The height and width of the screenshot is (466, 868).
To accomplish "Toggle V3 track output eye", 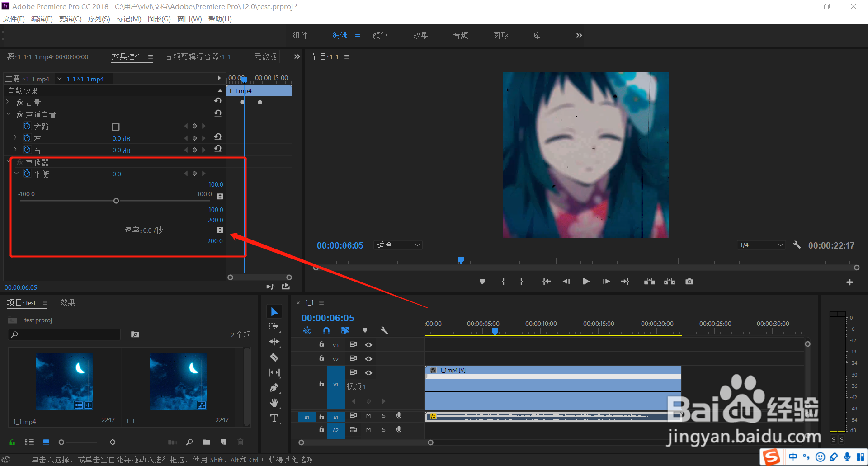I will (369, 344).
